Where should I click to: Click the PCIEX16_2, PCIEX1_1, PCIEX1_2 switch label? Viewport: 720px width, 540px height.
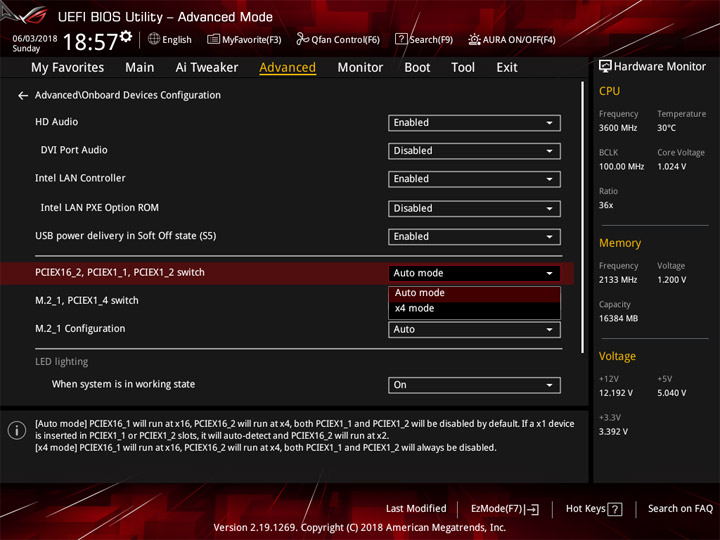[x=120, y=273]
